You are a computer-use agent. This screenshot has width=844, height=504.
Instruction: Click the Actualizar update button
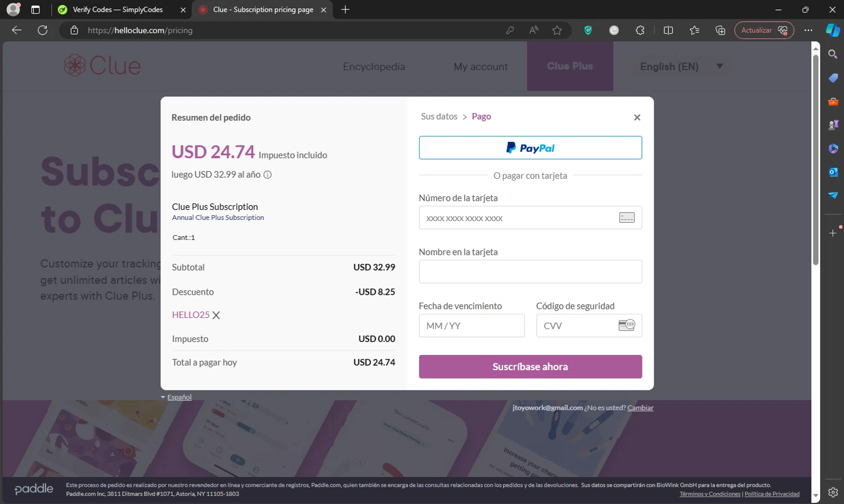[764, 30]
